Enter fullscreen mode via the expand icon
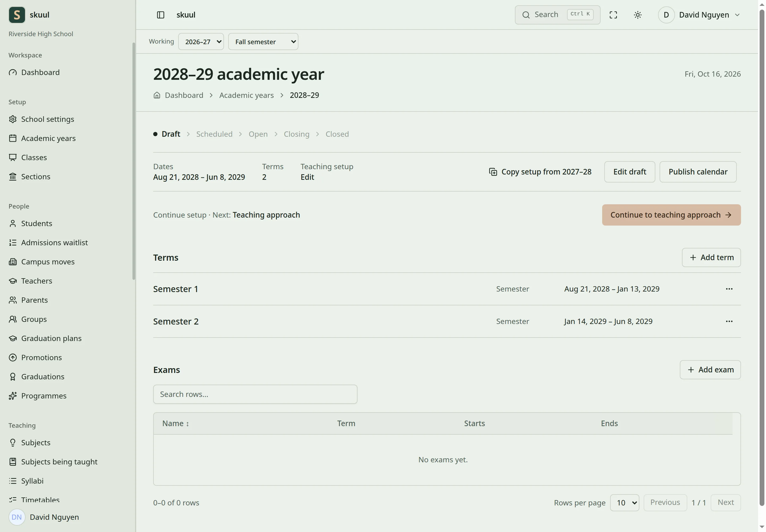 click(x=613, y=15)
